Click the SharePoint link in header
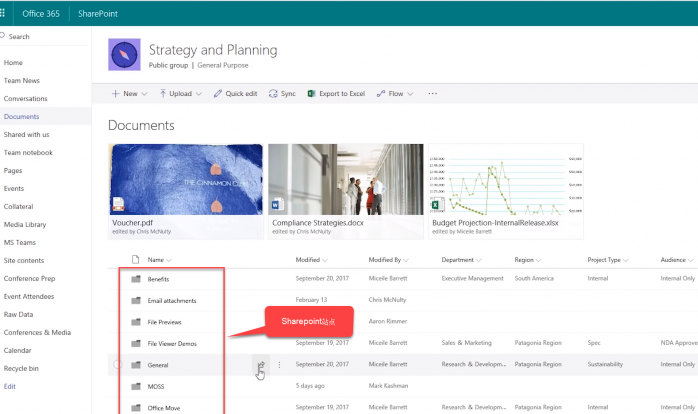Image resolution: width=698 pixels, height=414 pixels. click(x=98, y=13)
